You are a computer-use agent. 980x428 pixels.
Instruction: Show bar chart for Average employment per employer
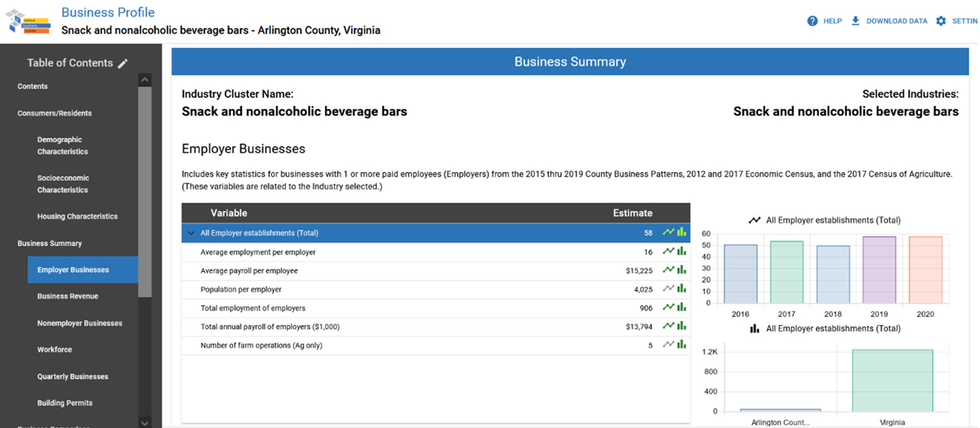click(681, 252)
